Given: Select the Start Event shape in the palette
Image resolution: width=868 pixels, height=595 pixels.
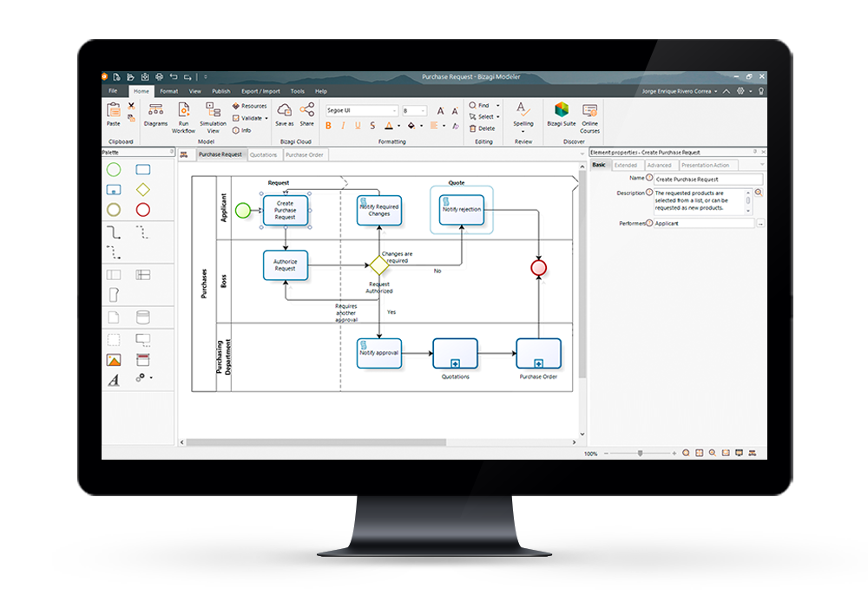Looking at the screenshot, I should tap(114, 170).
